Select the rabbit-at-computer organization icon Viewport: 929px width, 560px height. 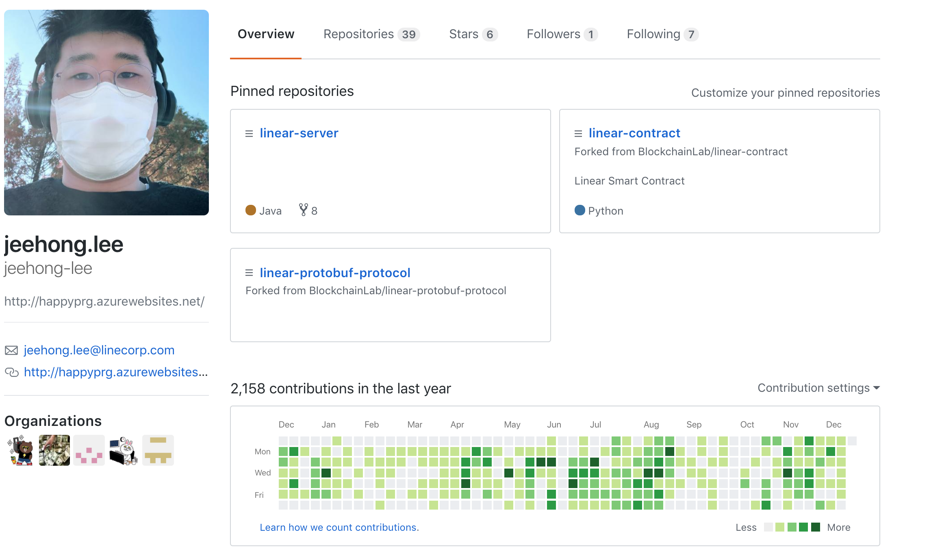coord(123,449)
